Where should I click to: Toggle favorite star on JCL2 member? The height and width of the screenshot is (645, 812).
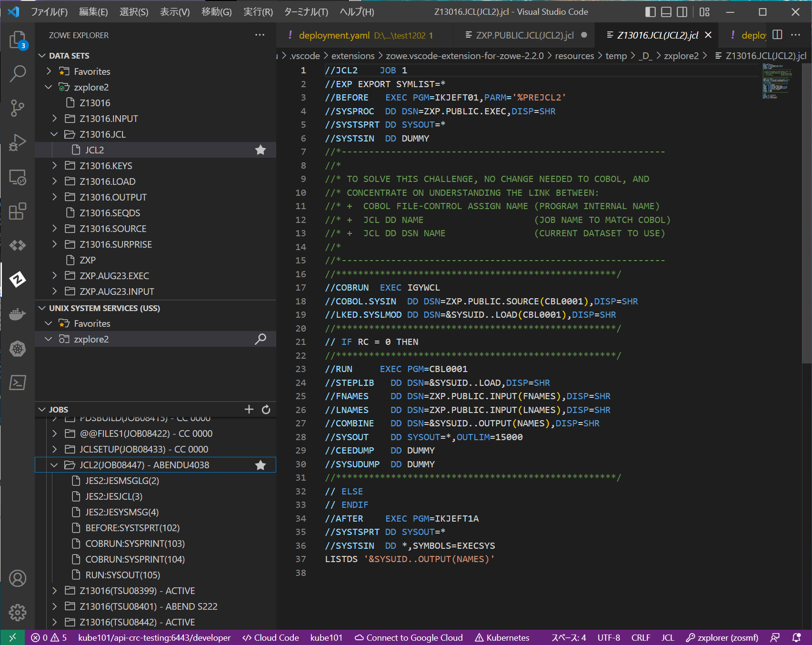click(x=261, y=150)
